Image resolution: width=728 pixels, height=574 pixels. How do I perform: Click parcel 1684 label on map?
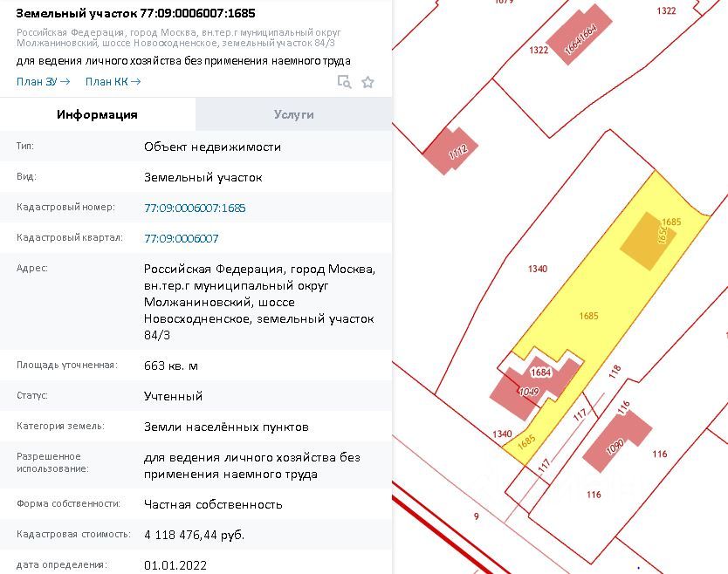541,372
